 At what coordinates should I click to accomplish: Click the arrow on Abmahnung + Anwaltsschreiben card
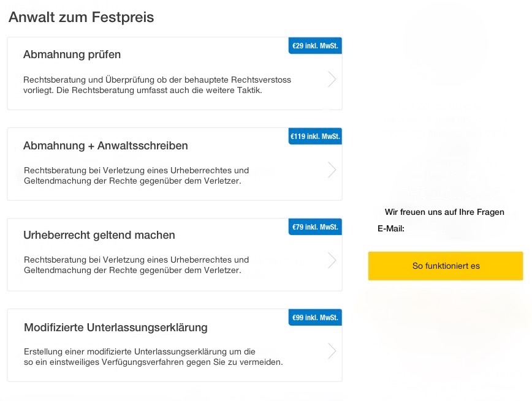point(332,170)
